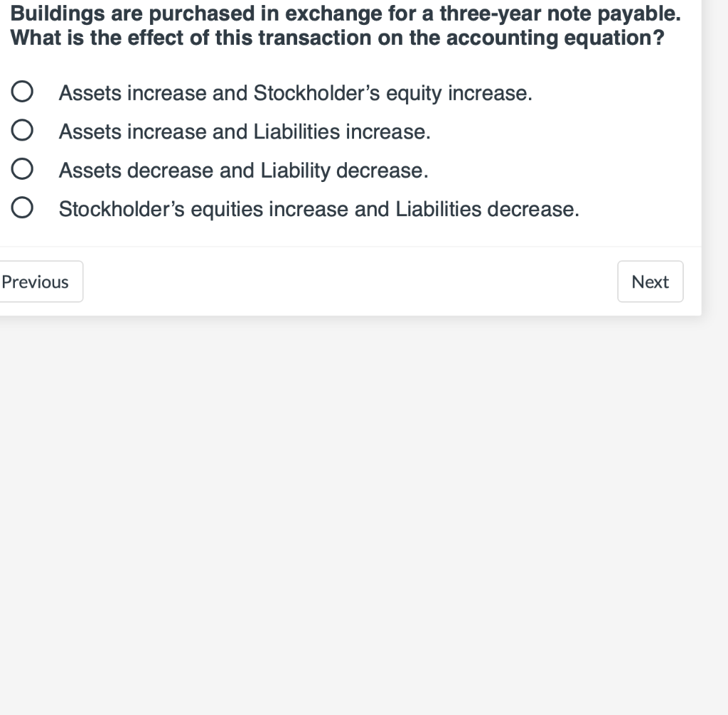Click the blank white space between Previous and Next

pos(350,282)
